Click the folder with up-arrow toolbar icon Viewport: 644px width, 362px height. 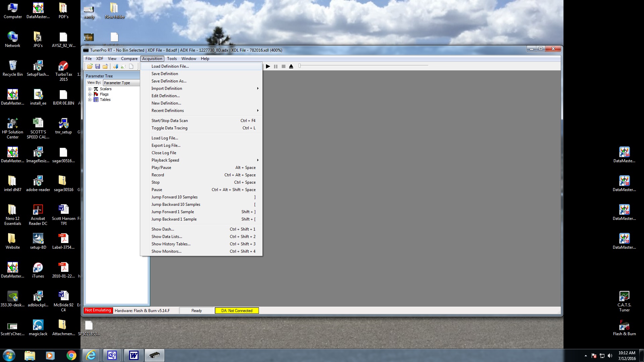pyautogui.click(x=105, y=66)
